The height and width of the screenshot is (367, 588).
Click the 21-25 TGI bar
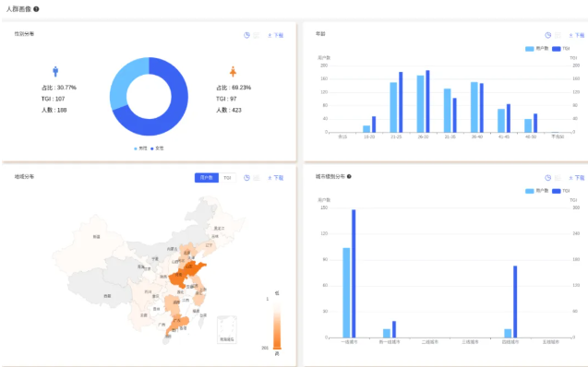tap(401, 101)
